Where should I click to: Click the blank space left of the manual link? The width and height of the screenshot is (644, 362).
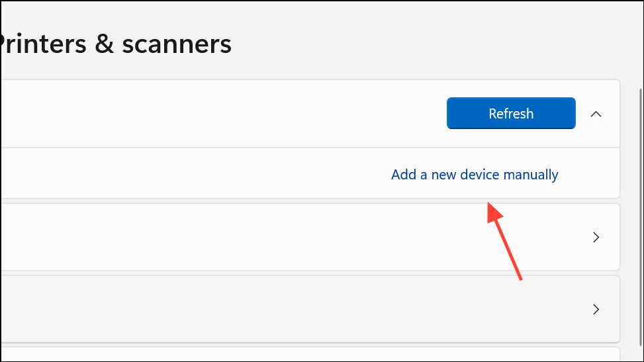(x=193, y=173)
